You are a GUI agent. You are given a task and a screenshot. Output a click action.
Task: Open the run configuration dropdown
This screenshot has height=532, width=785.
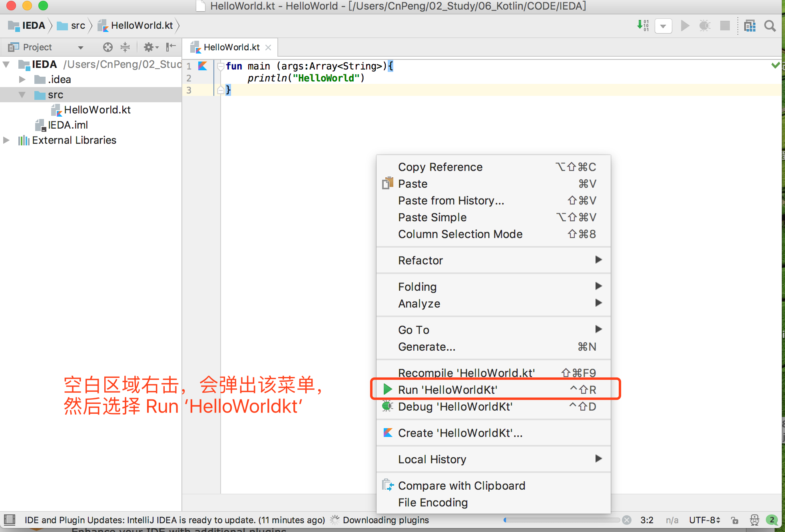tap(663, 26)
